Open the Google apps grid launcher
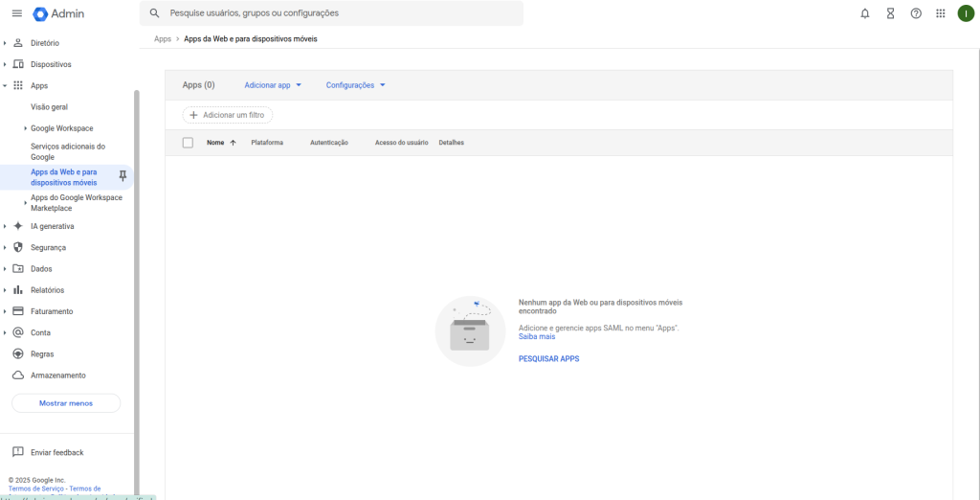Screen dimensions: 980x500 941,13
